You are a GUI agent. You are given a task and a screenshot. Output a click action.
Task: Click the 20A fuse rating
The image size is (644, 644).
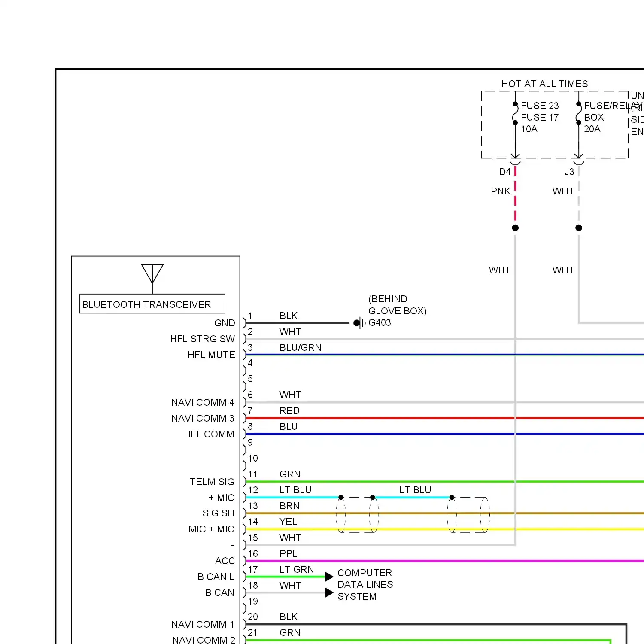[x=592, y=129]
